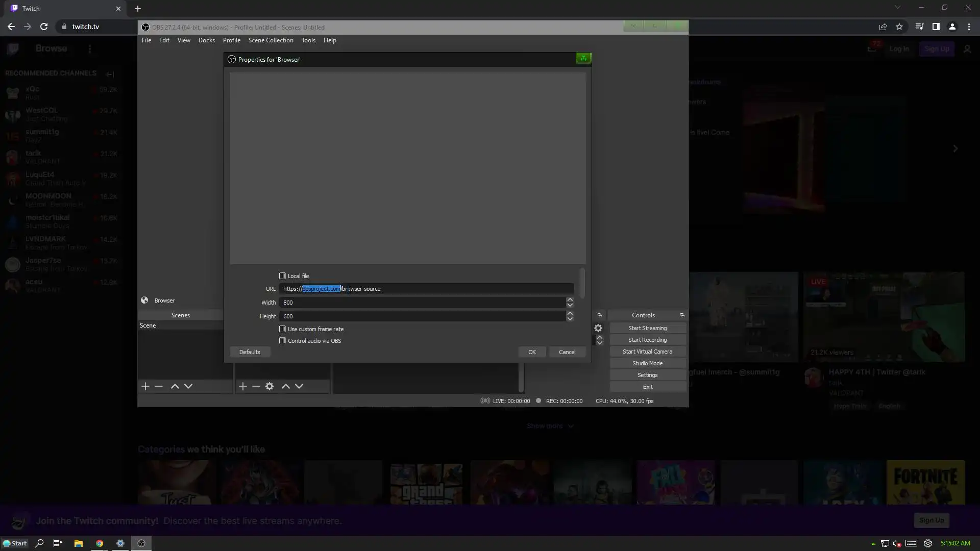Increase transition duration up arrow
The width and height of the screenshot is (980, 551).
pyautogui.click(x=600, y=337)
